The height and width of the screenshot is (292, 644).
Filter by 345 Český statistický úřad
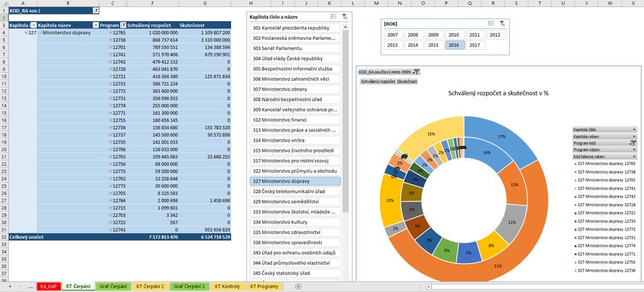[x=295, y=272]
